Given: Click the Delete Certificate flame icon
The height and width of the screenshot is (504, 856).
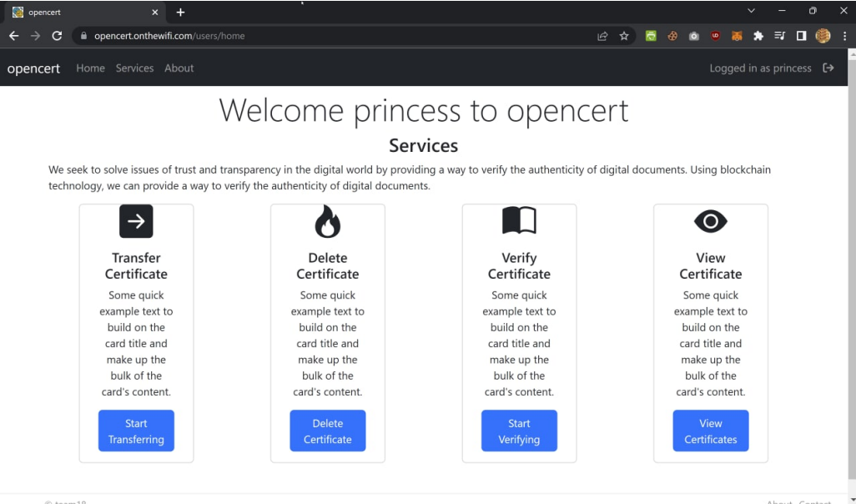Looking at the screenshot, I should click(x=327, y=221).
